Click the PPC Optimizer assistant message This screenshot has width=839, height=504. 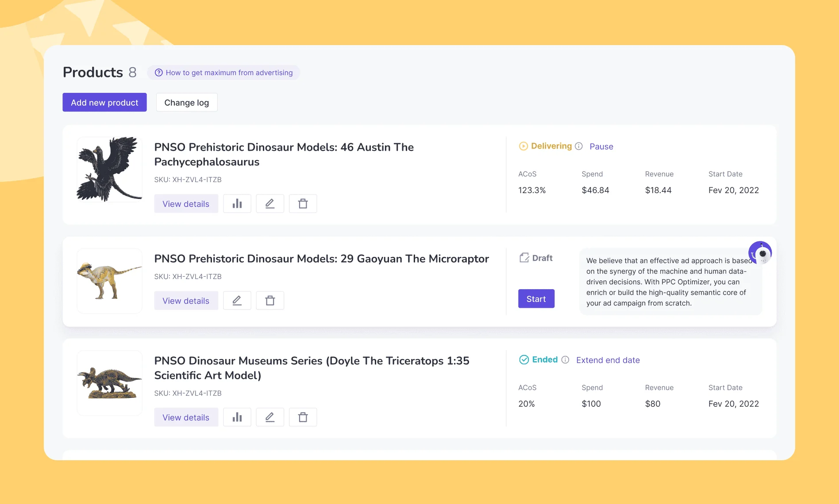(670, 282)
